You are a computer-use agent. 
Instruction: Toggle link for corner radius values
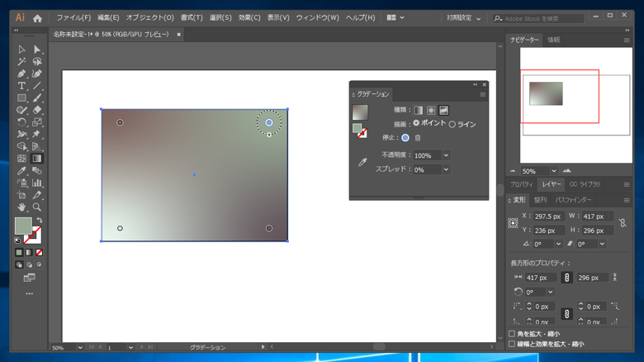pos(566,314)
